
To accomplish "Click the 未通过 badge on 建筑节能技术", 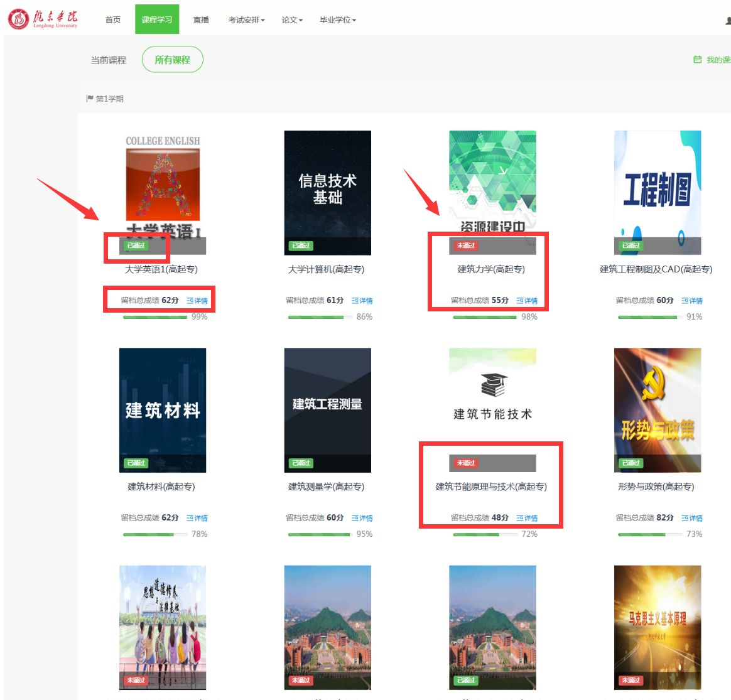I will 466,463.
